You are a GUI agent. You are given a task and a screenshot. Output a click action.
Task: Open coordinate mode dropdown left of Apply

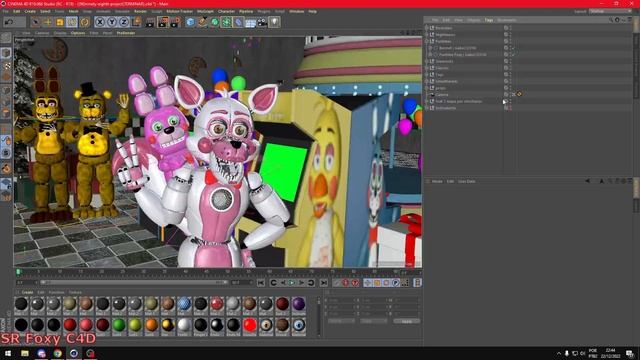373,321
